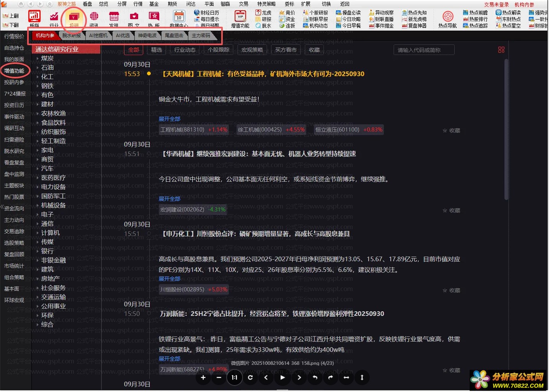The image size is (550, 392).
Task: Expand the 机械设备 industry tree node
Action: (38, 205)
